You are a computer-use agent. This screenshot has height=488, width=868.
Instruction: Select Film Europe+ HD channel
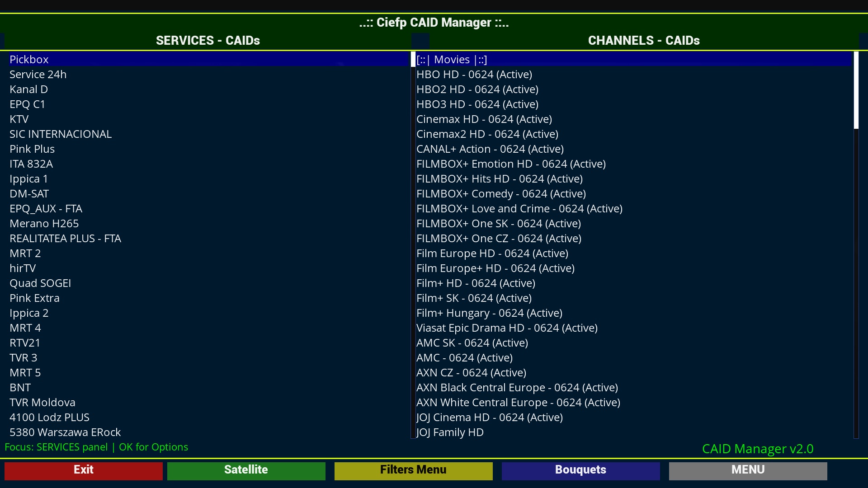(x=634, y=268)
